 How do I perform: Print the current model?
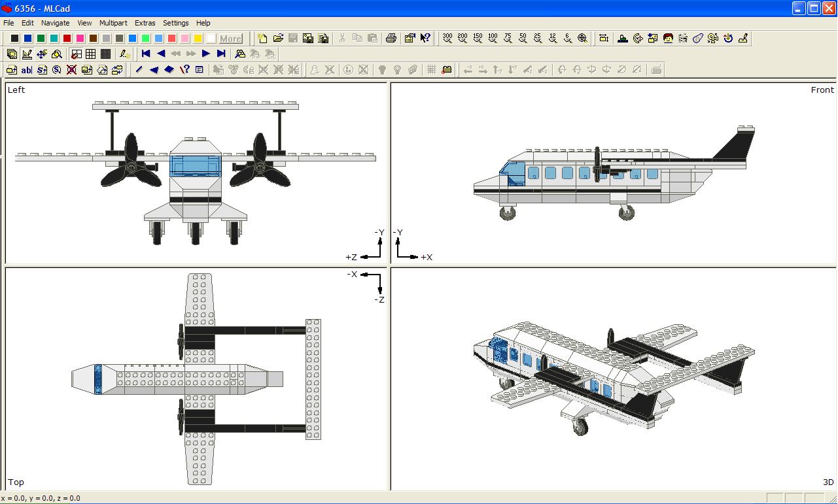[391, 39]
